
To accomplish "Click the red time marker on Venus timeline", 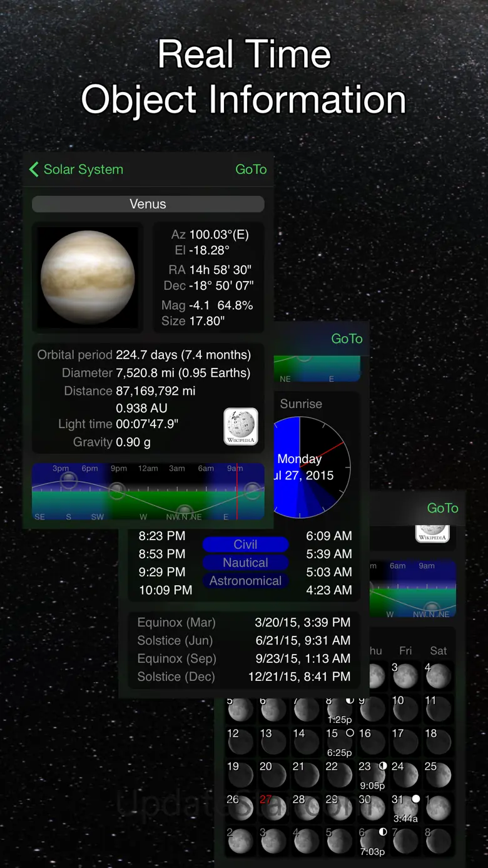I will click(237, 492).
